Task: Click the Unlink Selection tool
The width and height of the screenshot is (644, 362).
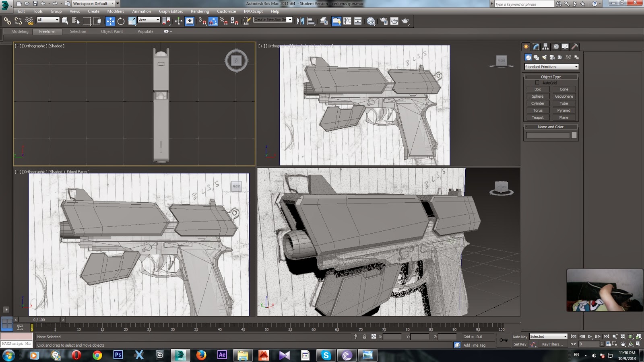Action: [x=18, y=21]
